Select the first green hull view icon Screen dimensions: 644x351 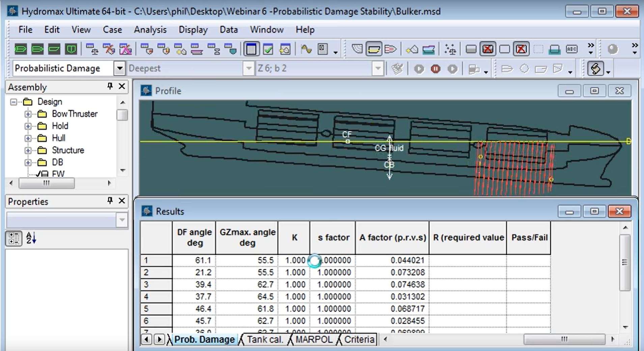click(21, 50)
